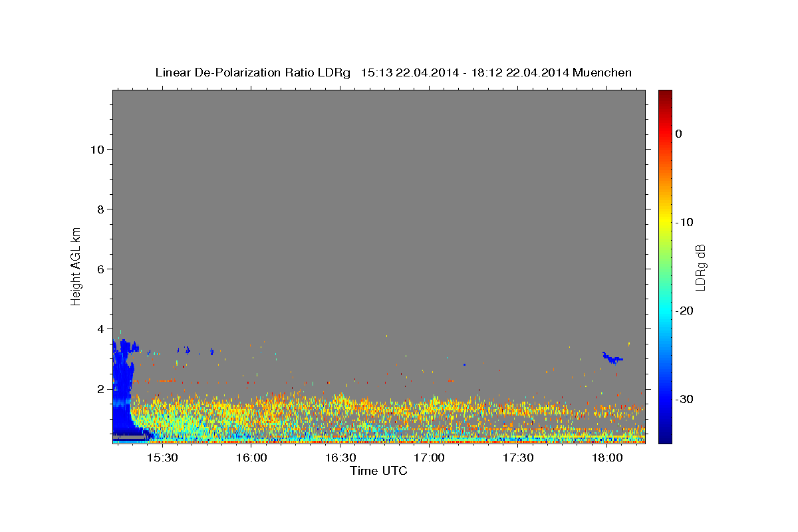The image size is (798, 532).
Task: Click the height tick label 2
Action: pos(100,389)
